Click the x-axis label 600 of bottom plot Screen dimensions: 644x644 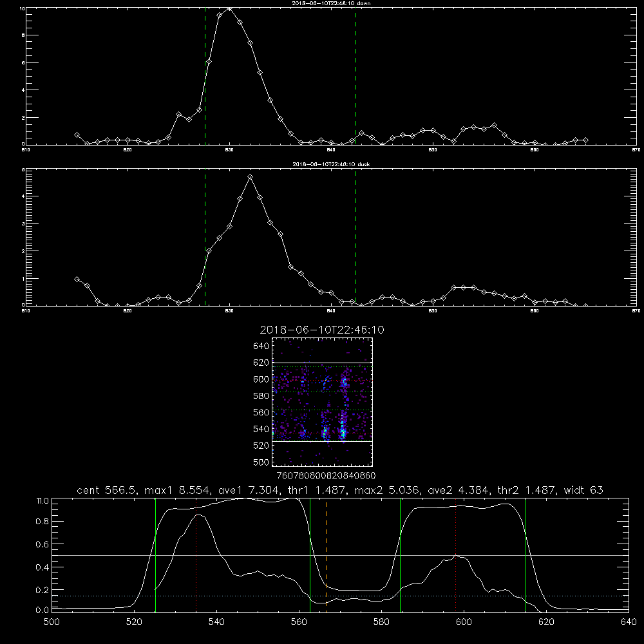pyautogui.click(x=464, y=622)
